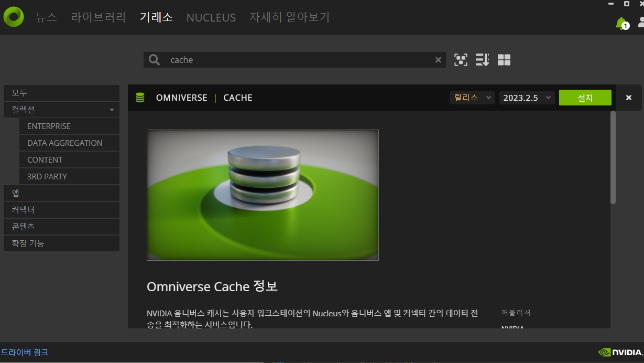Screen dimensions: 644x363
Task: Click the details panel vertical scrollbar
Action: 613,157
